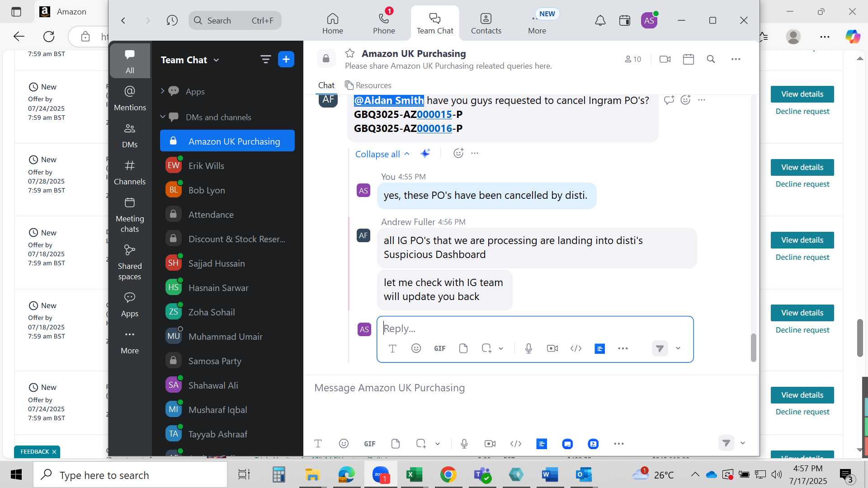Viewport: 868px width, 488px height.
Task: Open the More tab labeled NEW
Action: coord(537,23)
